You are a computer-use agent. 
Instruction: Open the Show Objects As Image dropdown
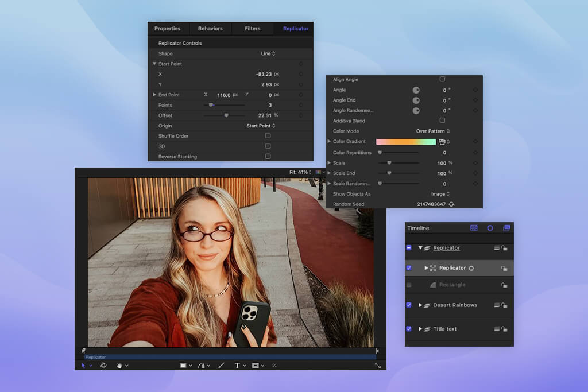click(440, 194)
